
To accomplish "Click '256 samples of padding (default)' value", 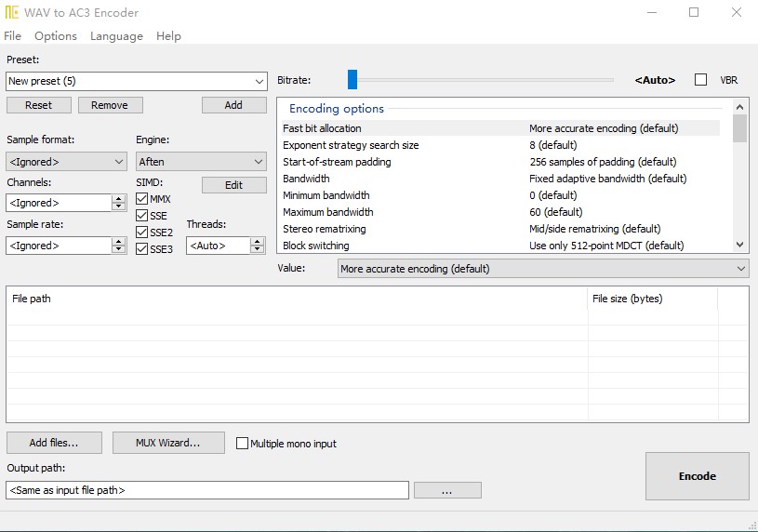I will (603, 162).
